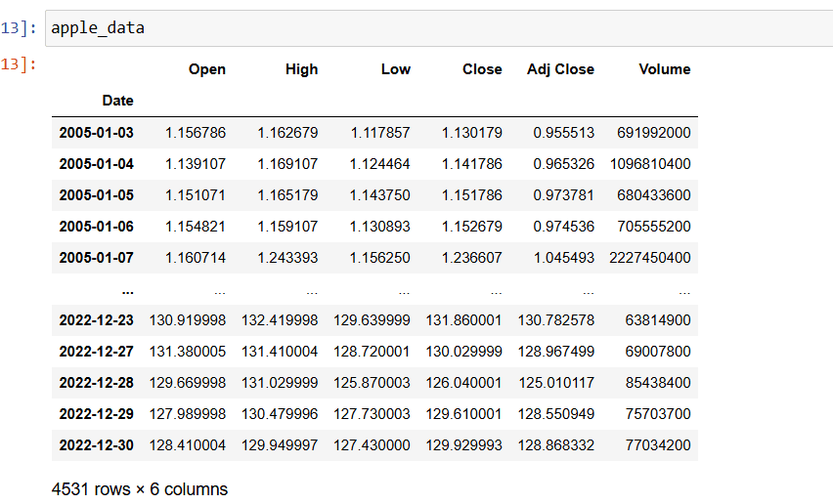Viewport: 833px width, 504px height.
Task: Click High value 1.162679
Action: [288, 133]
